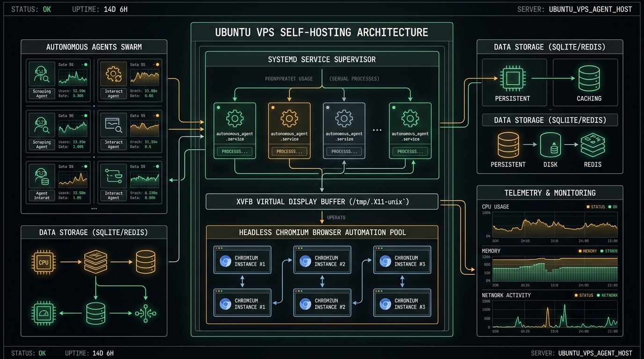This screenshot has height=359, width=644.
Task: Click the MEMORY legend entry above the memory chart
Action: (x=588, y=251)
